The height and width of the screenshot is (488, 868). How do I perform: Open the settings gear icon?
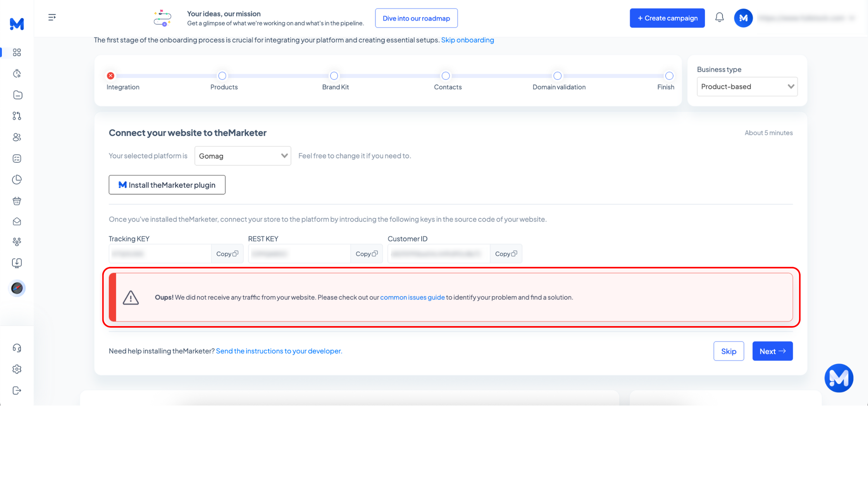pos(17,369)
